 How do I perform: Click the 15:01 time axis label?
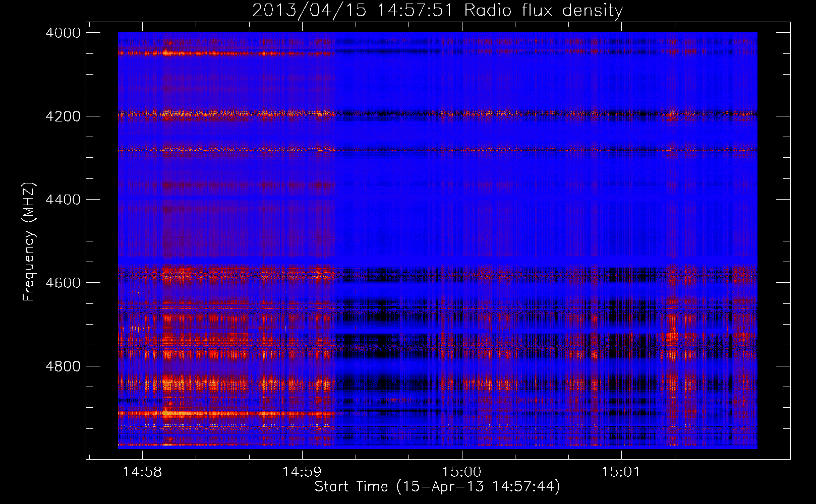pyautogui.click(x=621, y=472)
